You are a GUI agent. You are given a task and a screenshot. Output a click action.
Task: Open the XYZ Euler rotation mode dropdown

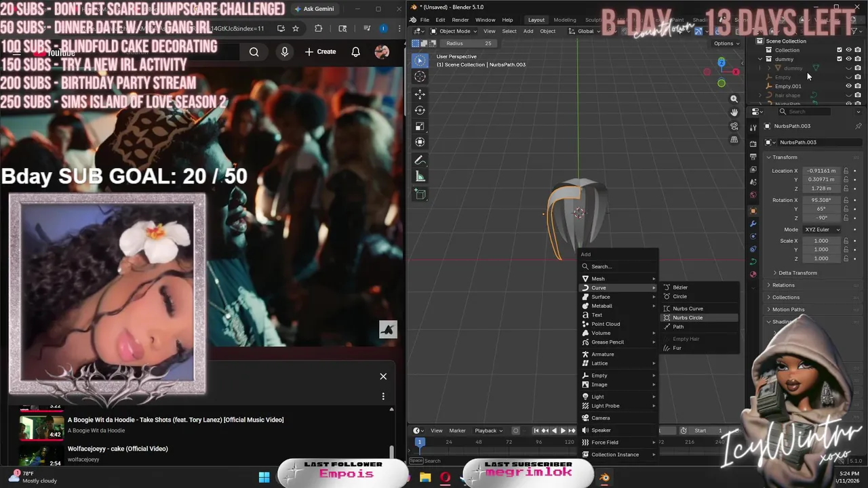[822, 229]
